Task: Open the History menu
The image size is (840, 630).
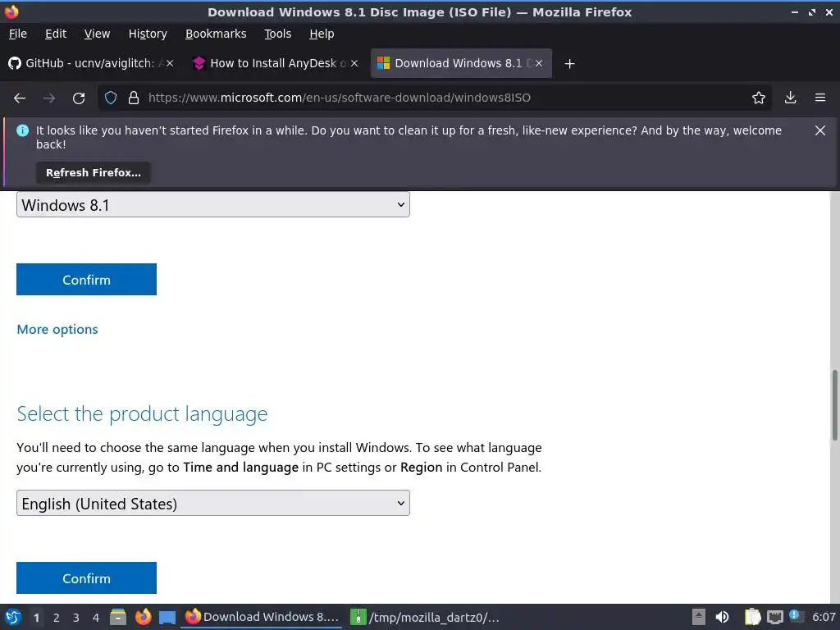Action: click(148, 34)
